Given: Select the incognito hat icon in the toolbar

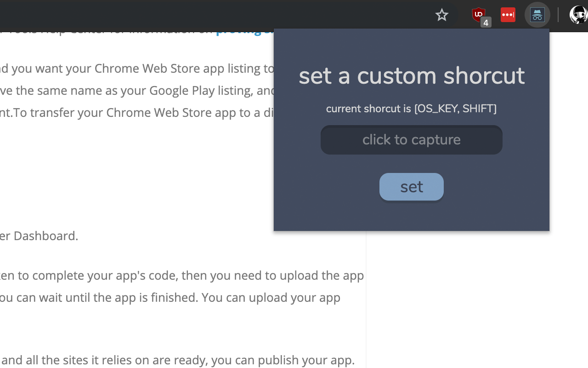Looking at the screenshot, I should coord(537,15).
